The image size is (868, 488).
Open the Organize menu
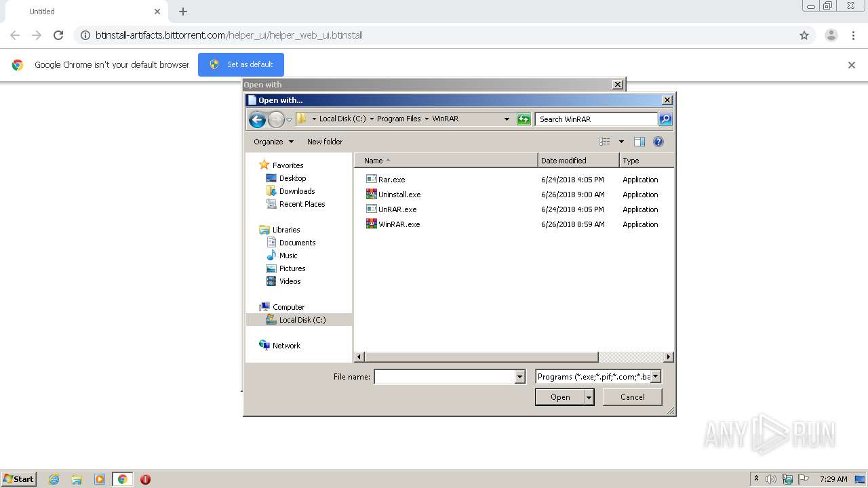click(x=273, y=142)
